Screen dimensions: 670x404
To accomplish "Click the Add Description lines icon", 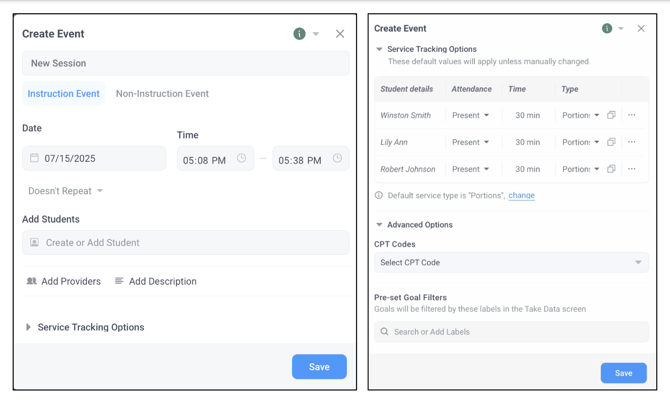I will (x=119, y=281).
